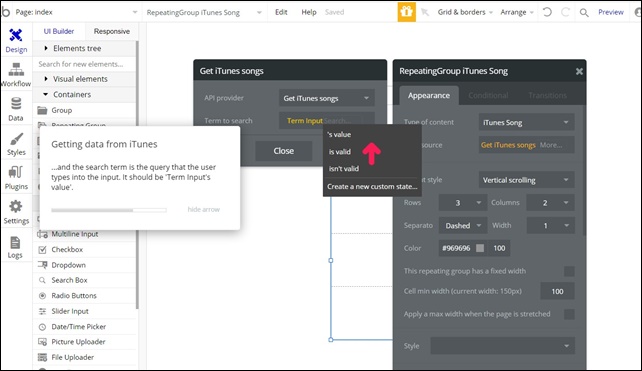Open the RepeatingGroup iTunes Song element selector

(204, 12)
